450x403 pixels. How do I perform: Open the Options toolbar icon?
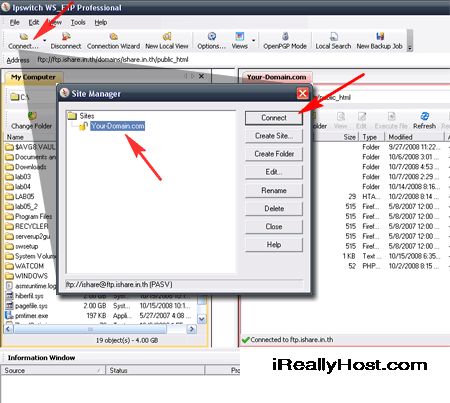[211, 41]
